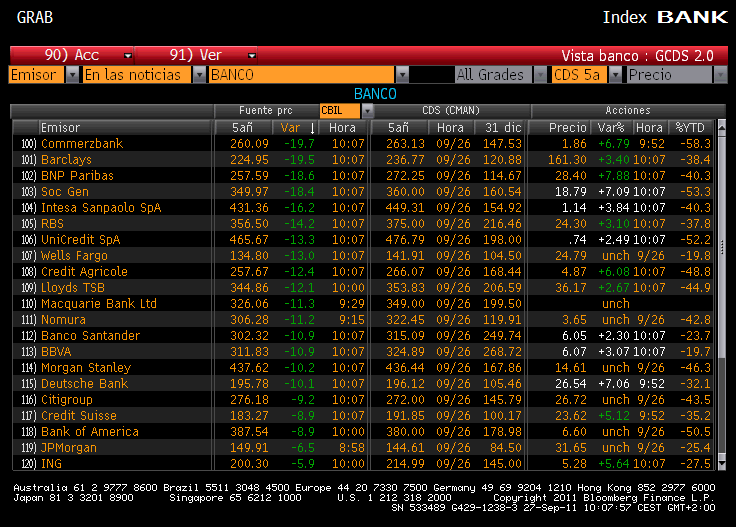
Task: Click Commerzbank YTD value -58.3
Action: pyautogui.click(x=695, y=144)
